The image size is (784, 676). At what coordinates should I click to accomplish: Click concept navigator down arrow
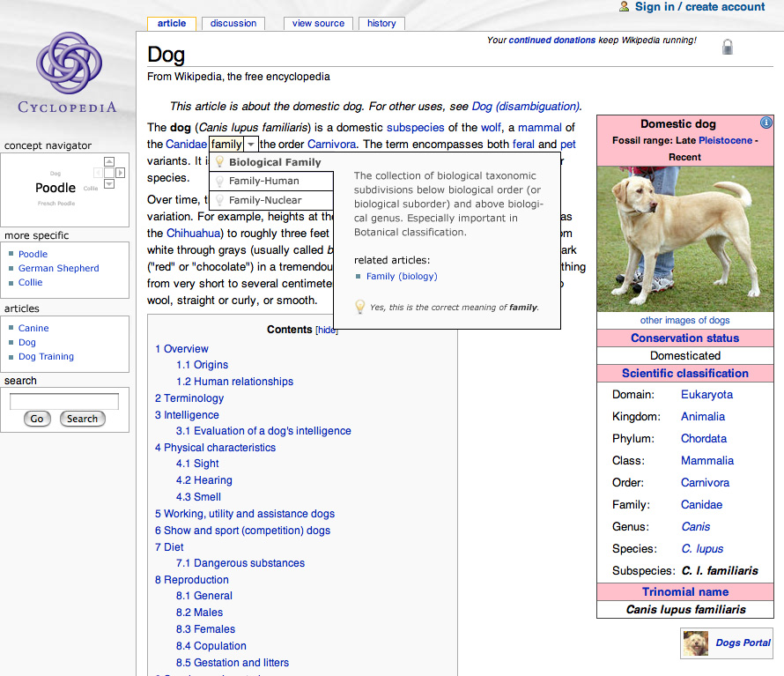(x=109, y=184)
